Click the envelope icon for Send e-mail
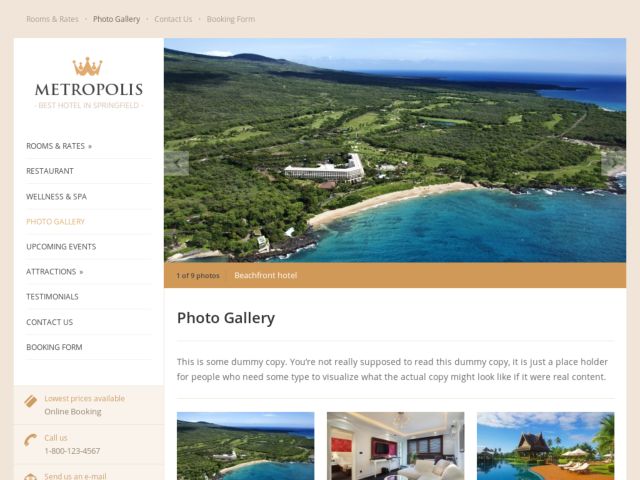This screenshot has width=640, height=480. click(31, 476)
